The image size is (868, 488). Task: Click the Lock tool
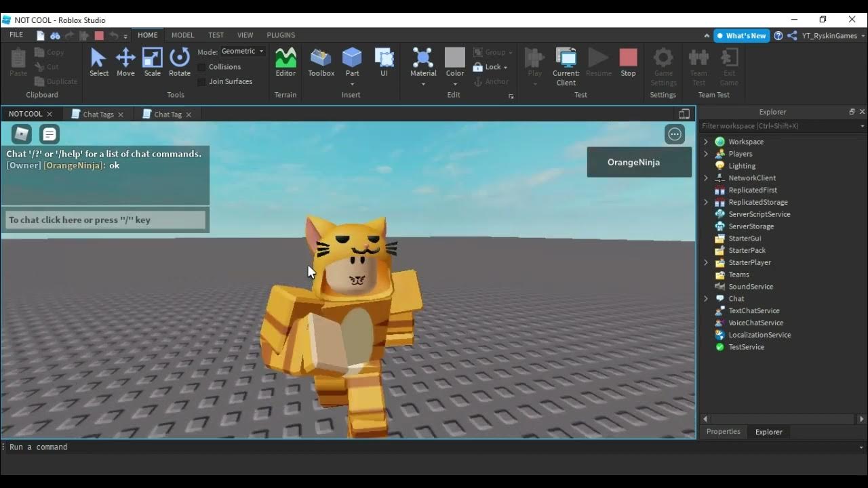[x=490, y=67]
